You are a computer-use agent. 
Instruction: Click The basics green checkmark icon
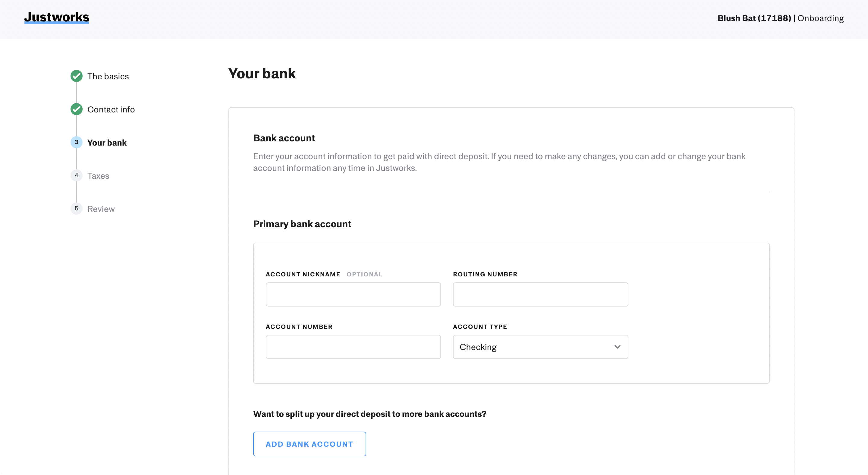click(77, 76)
